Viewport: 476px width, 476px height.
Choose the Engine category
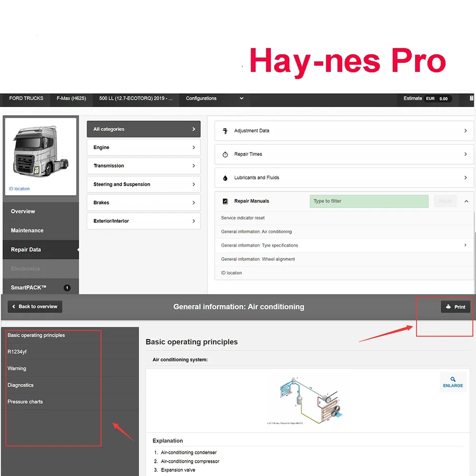pos(144,147)
